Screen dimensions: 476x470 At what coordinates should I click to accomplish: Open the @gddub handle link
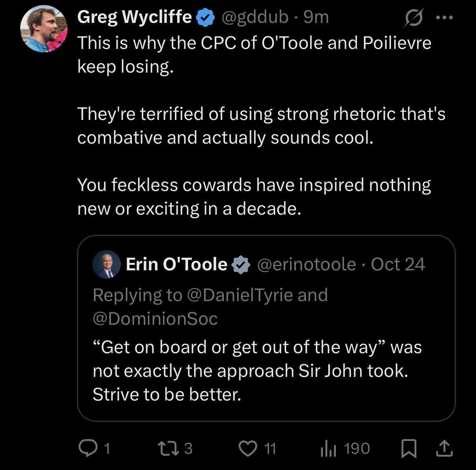point(255,17)
